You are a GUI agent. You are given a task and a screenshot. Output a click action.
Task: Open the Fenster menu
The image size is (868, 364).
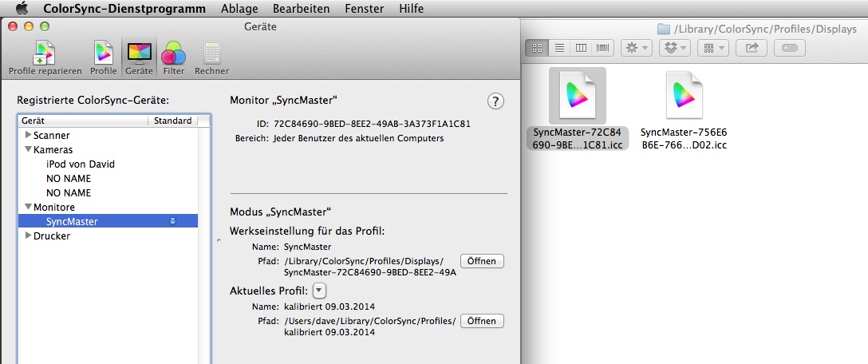click(x=365, y=9)
